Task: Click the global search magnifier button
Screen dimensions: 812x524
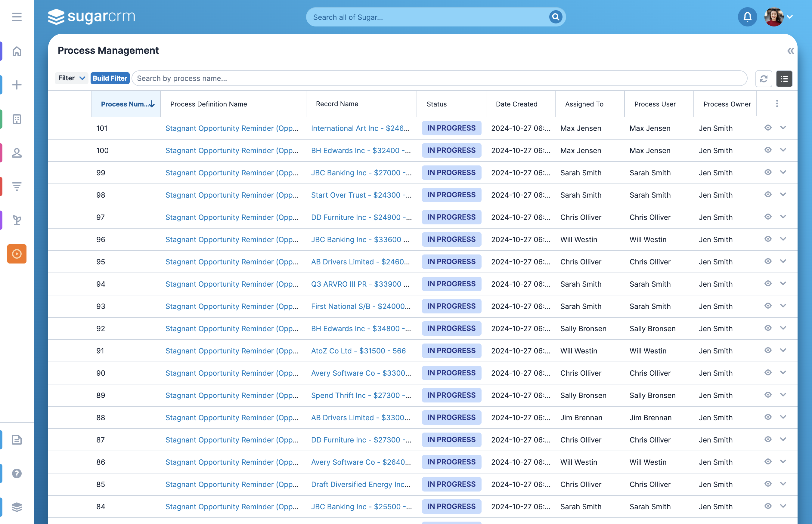Action: (x=556, y=17)
